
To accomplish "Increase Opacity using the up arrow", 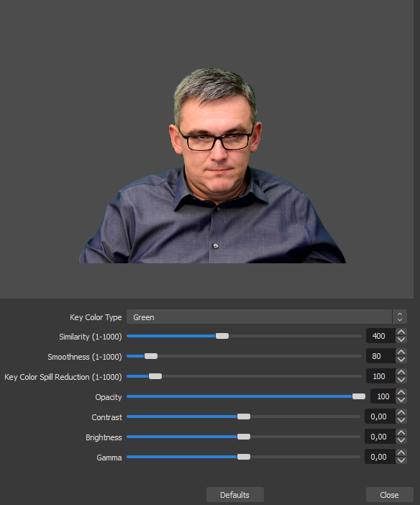I will pos(401,393).
